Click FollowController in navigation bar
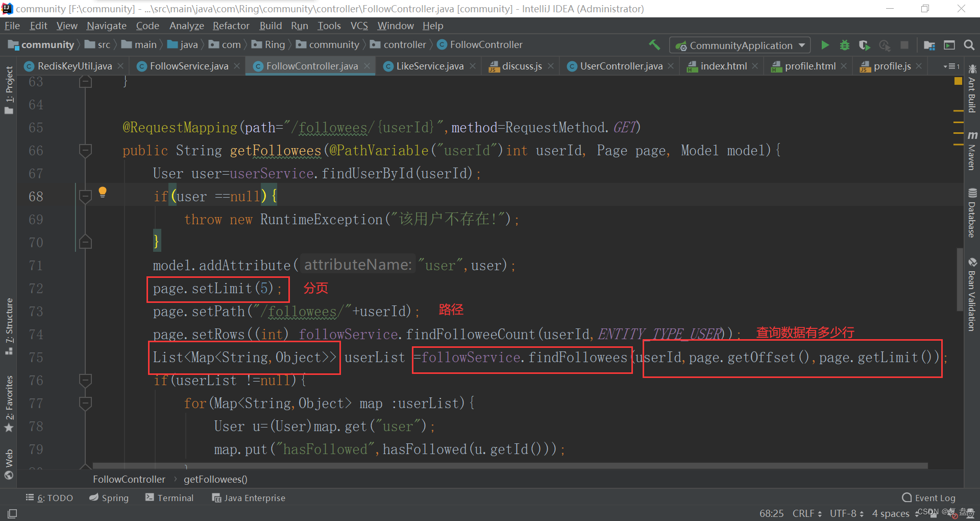 (x=480, y=45)
